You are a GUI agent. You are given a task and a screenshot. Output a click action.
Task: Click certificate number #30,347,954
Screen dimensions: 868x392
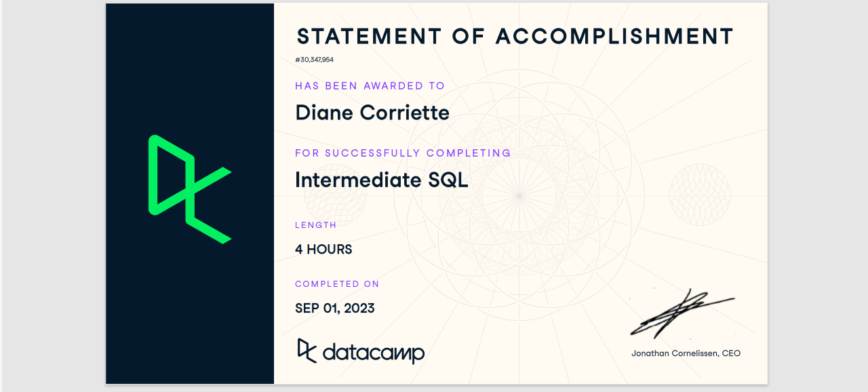point(314,60)
